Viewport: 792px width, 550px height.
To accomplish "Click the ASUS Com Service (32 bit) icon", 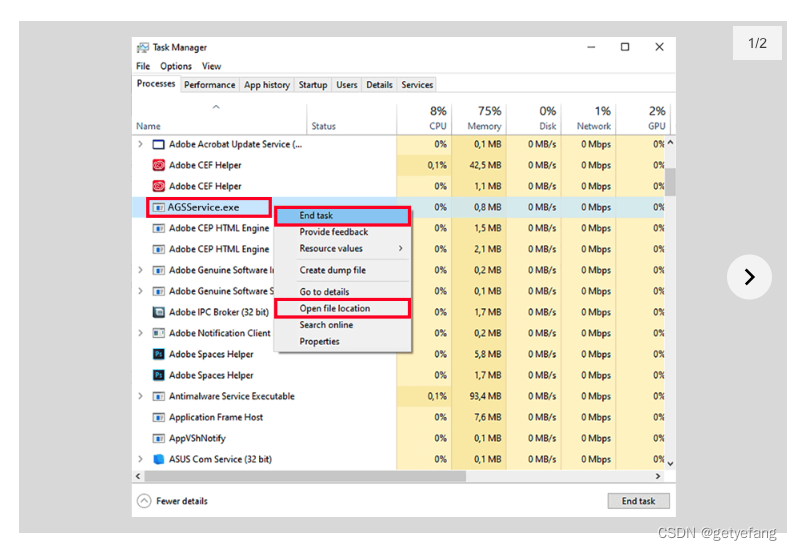I will tap(159, 459).
